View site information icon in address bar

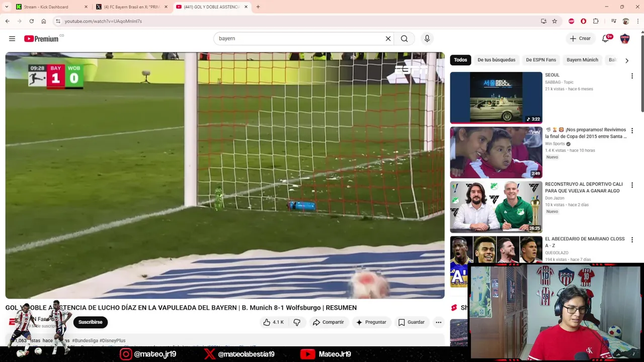coord(58,21)
